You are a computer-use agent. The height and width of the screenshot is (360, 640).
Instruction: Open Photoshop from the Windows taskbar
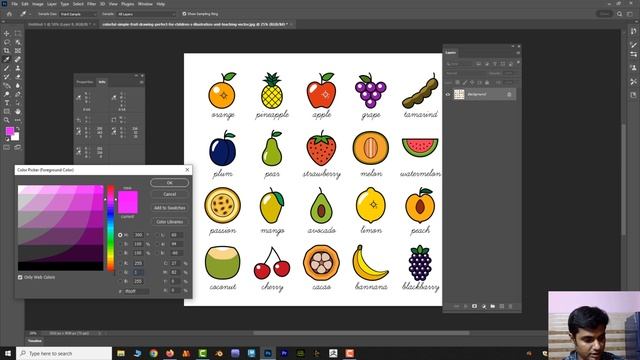pos(268,353)
